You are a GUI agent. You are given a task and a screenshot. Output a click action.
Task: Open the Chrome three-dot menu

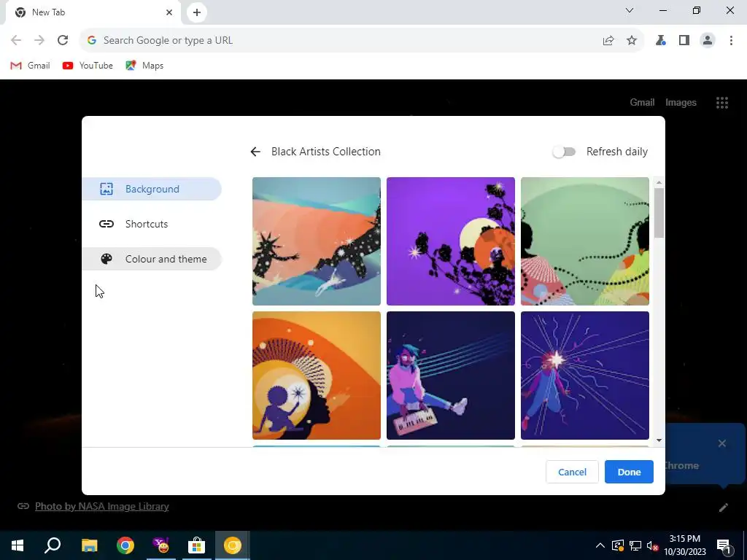point(731,41)
